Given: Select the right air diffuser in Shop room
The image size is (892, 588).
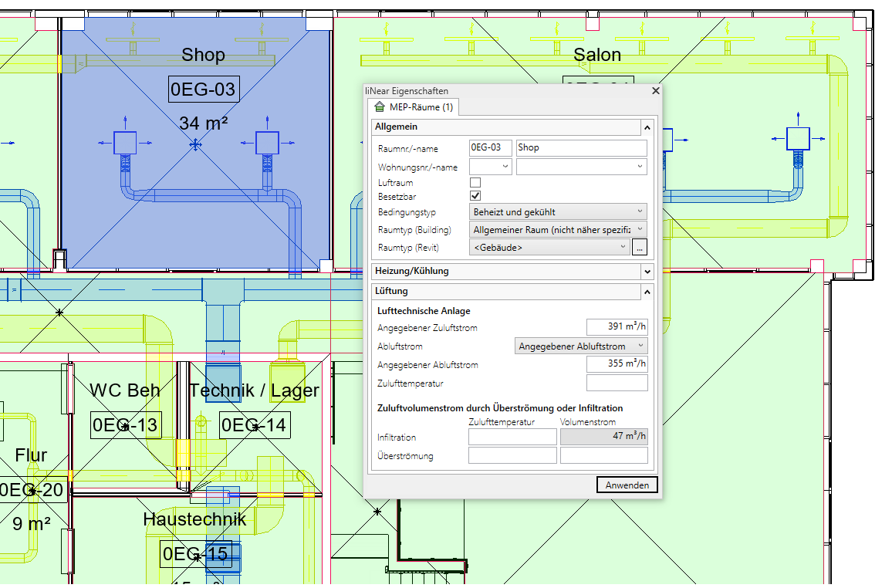Looking at the screenshot, I should (267, 143).
